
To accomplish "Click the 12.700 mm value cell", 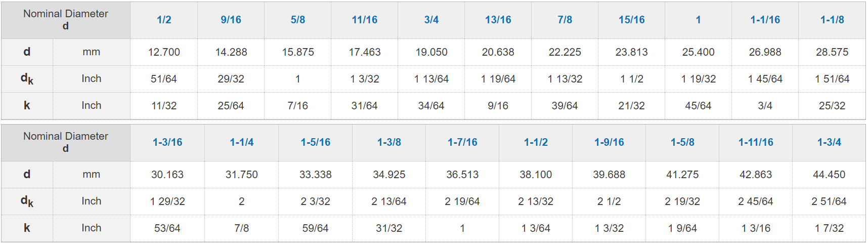I will [x=164, y=52].
